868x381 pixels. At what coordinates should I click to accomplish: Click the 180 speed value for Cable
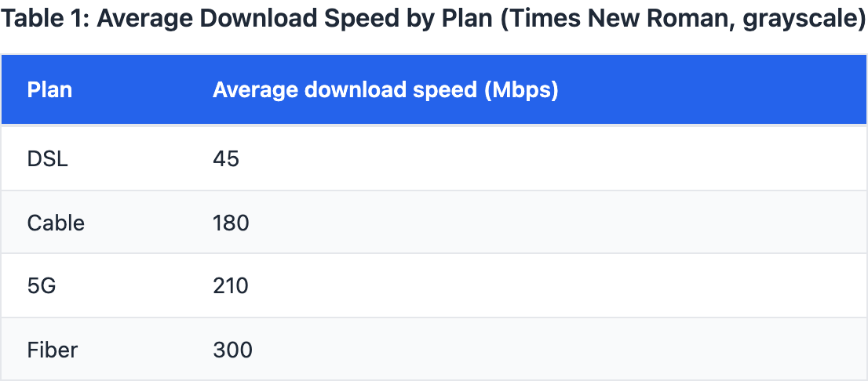tap(231, 223)
